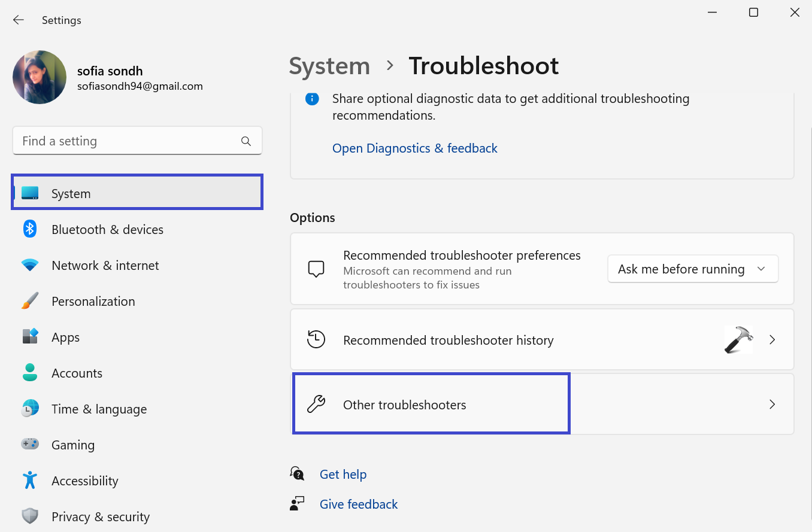The width and height of the screenshot is (812, 532).
Task: Open Time & language settings
Action: coord(99,409)
